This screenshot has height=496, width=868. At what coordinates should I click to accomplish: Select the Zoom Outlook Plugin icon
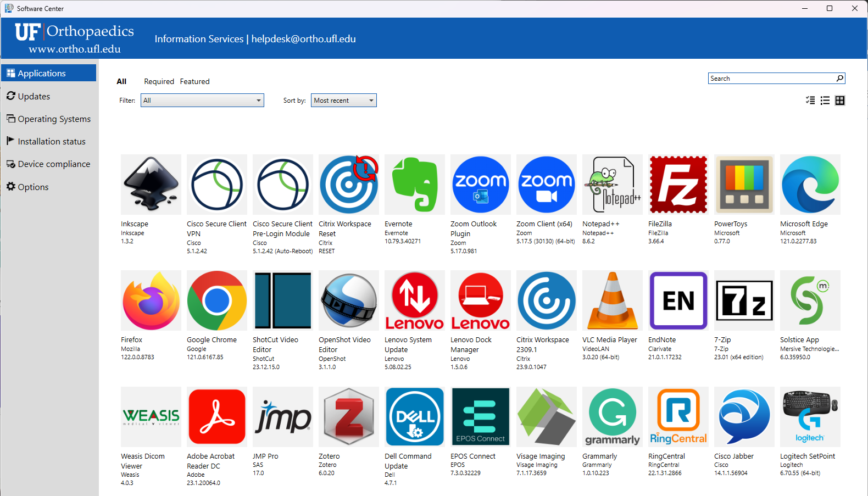coord(481,185)
